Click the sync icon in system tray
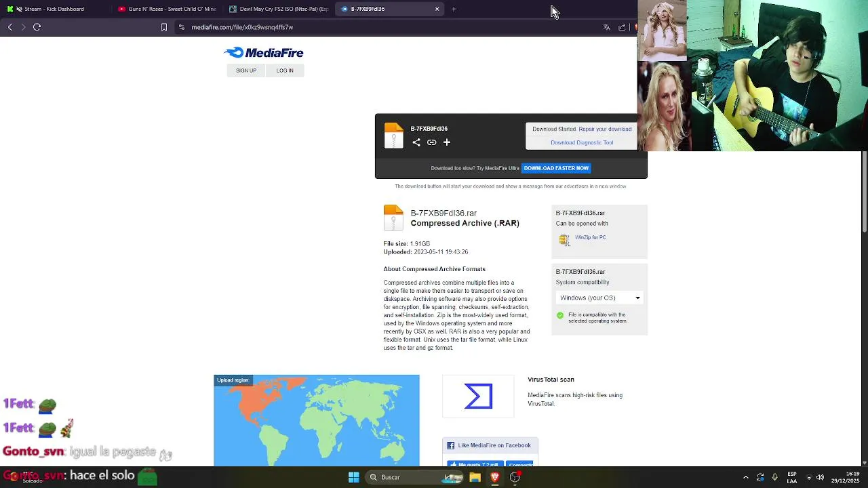 pos(760,477)
